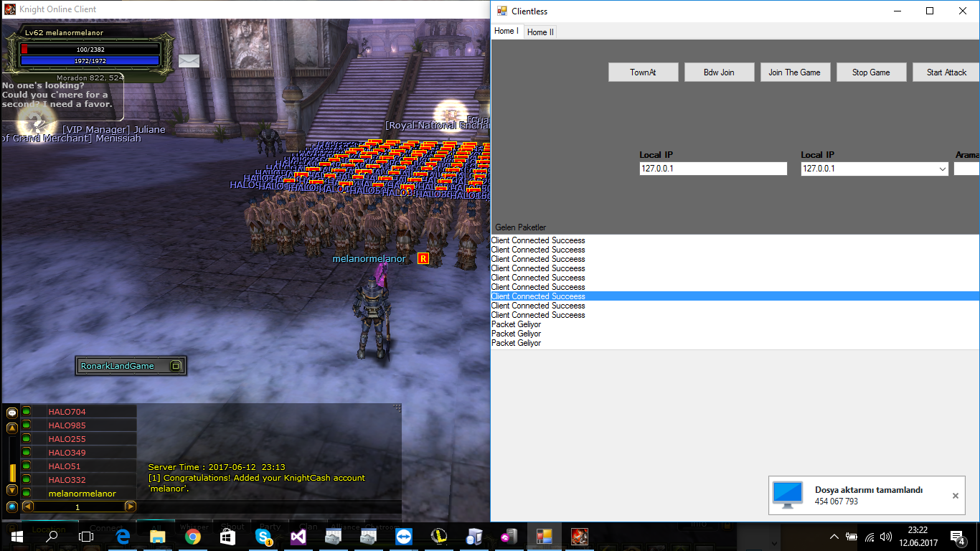
Task: Click the green indicator next to HALO349
Action: (27, 452)
